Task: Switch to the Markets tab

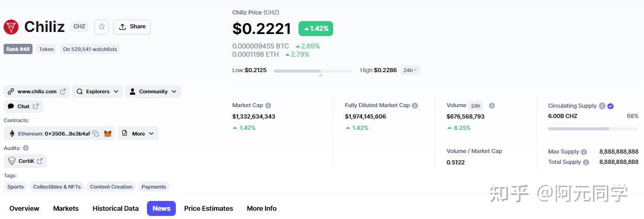Action: 66,209
